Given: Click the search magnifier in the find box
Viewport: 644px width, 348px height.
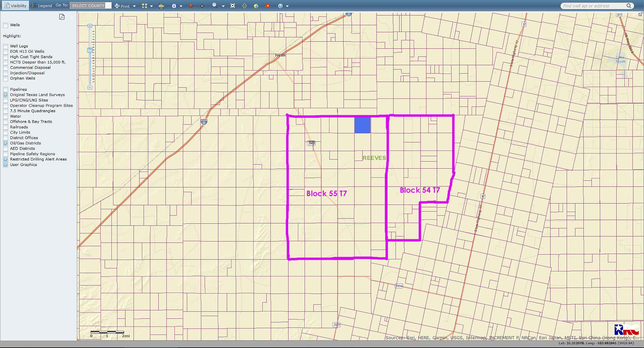Looking at the screenshot, I should 629,6.
